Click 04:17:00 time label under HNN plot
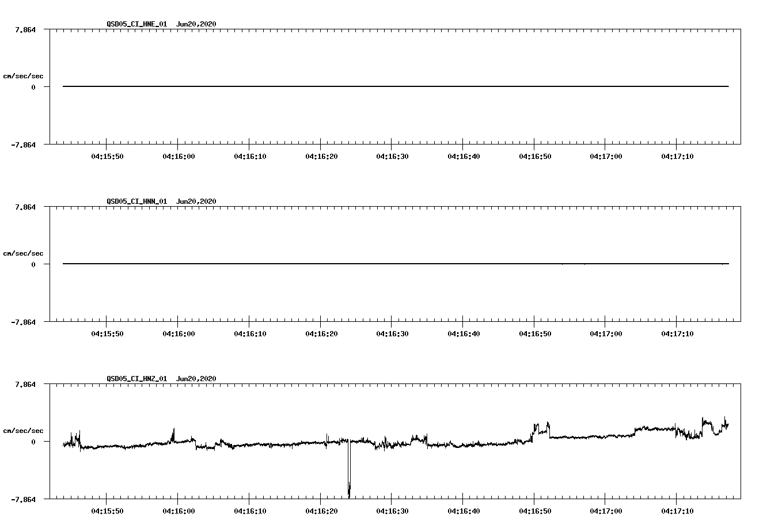This screenshot has width=782, height=532. click(606, 333)
